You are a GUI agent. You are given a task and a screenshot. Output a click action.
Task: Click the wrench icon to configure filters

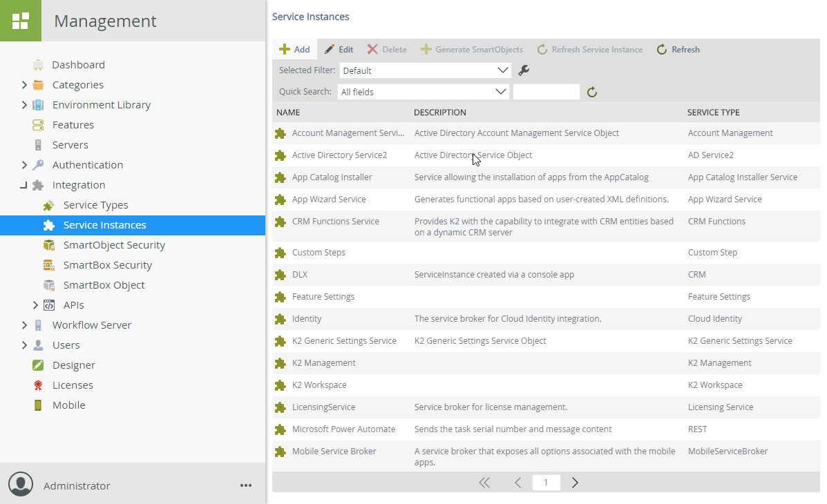(x=524, y=70)
